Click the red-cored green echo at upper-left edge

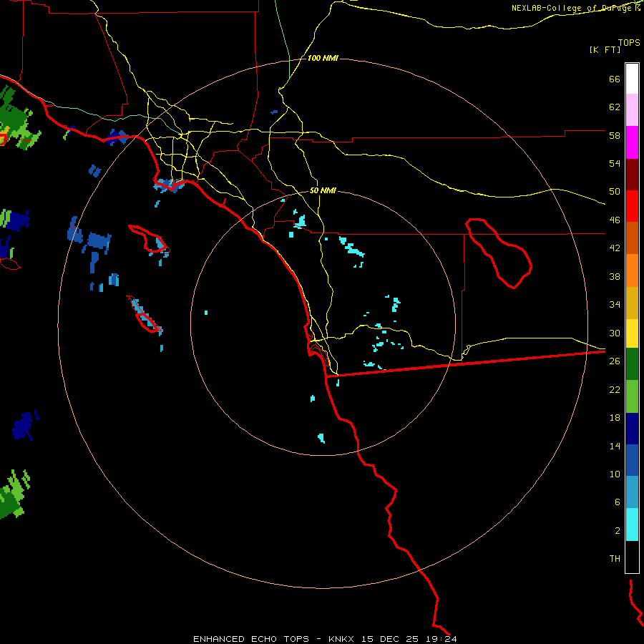(x=16, y=119)
